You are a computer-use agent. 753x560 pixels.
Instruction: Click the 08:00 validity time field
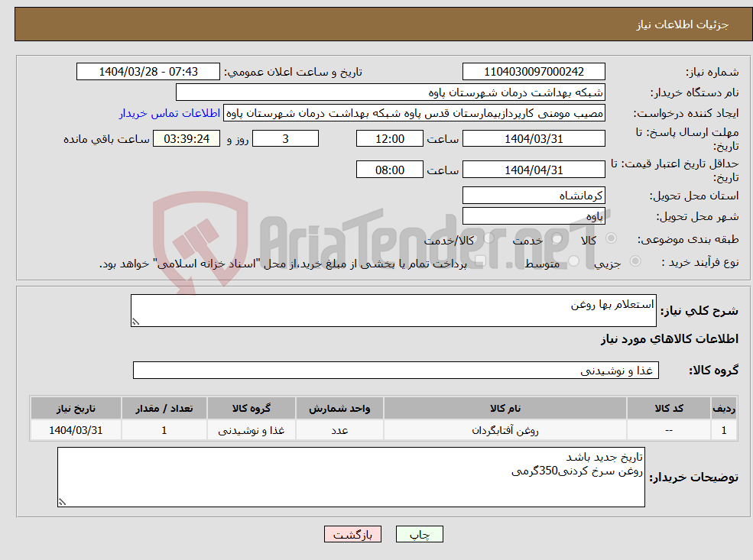point(389,170)
